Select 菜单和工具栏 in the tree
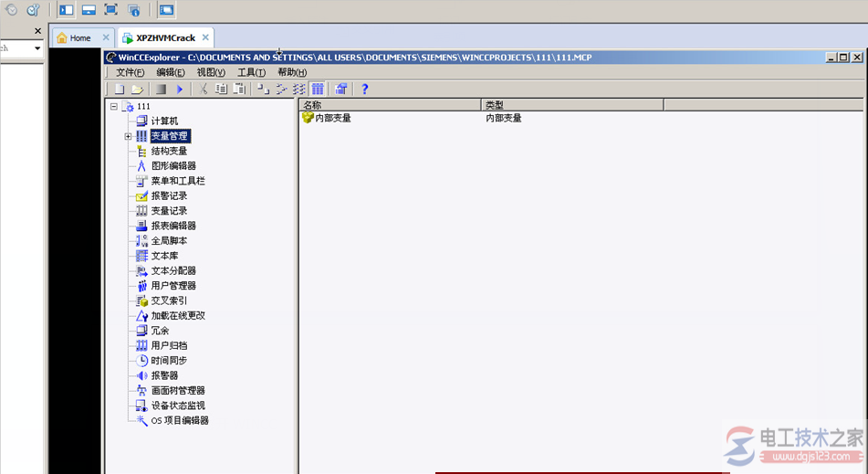This screenshot has height=474, width=868. click(x=178, y=181)
